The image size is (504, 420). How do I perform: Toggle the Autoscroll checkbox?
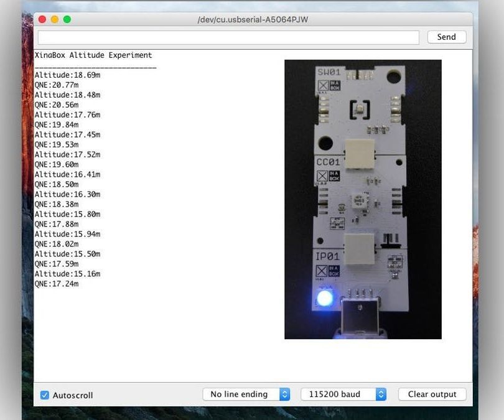click(45, 395)
